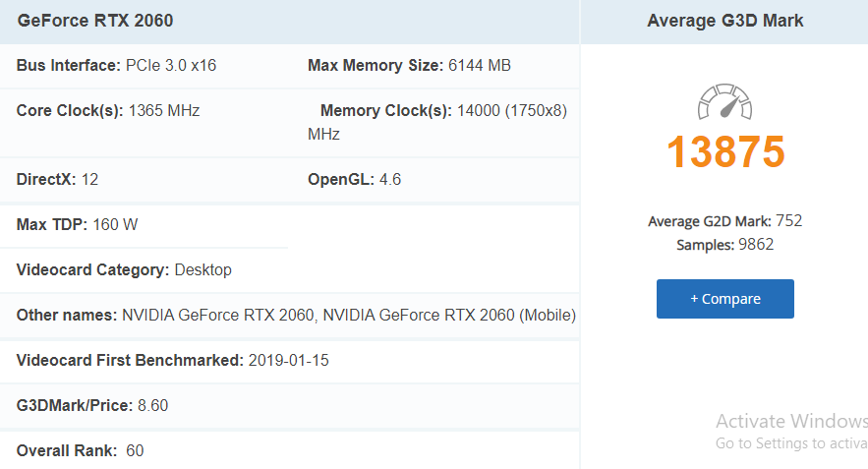Viewport: 868px width, 469px height.
Task: Select Average G2D Mark 752 text
Action: (x=725, y=221)
